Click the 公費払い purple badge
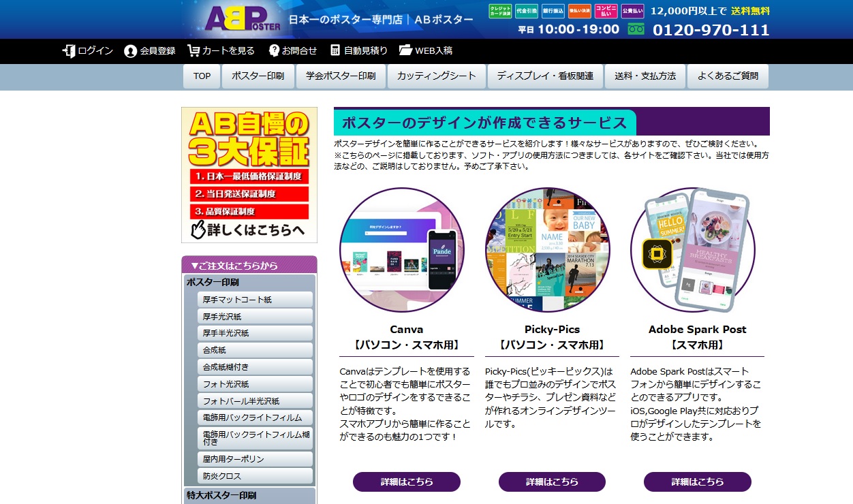The width and height of the screenshot is (853, 504). [x=632, y=11]
